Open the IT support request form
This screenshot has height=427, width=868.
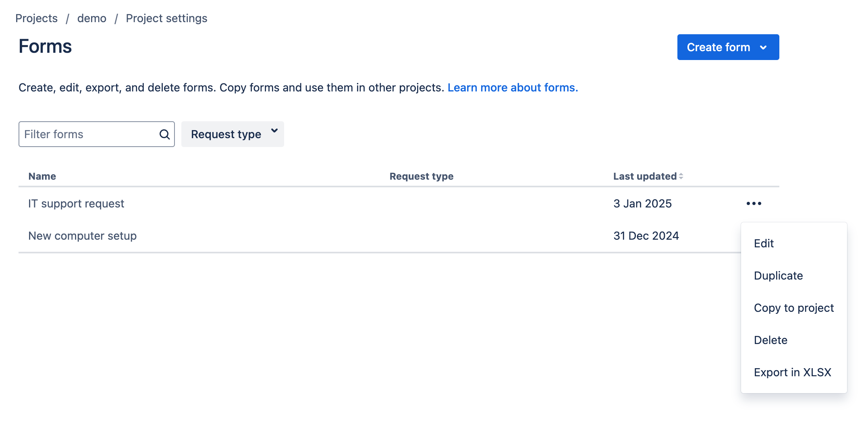click(x=76, y=203)
